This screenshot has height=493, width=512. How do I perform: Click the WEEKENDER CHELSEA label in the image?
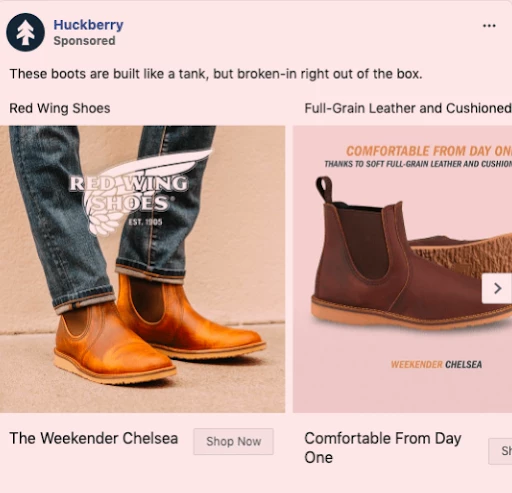pos(436,364)
